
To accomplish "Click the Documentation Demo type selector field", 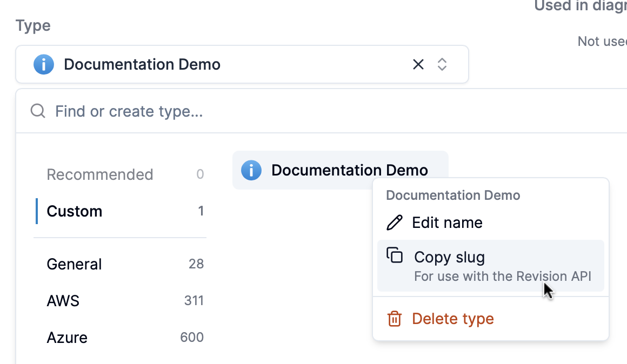I will click(216, 64).
